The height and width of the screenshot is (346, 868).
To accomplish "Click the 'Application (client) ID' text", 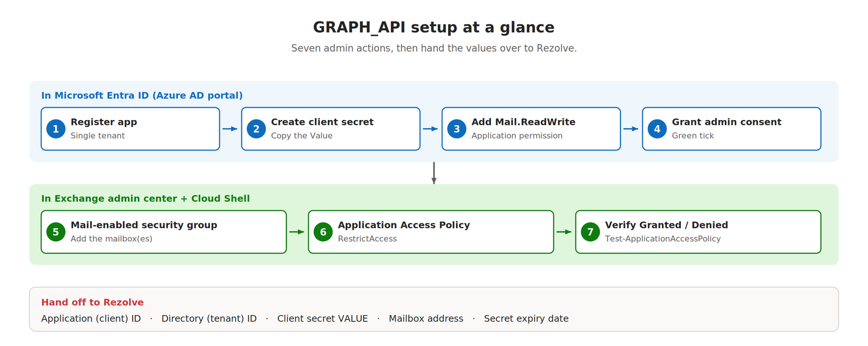I will [x=91, y=319].
